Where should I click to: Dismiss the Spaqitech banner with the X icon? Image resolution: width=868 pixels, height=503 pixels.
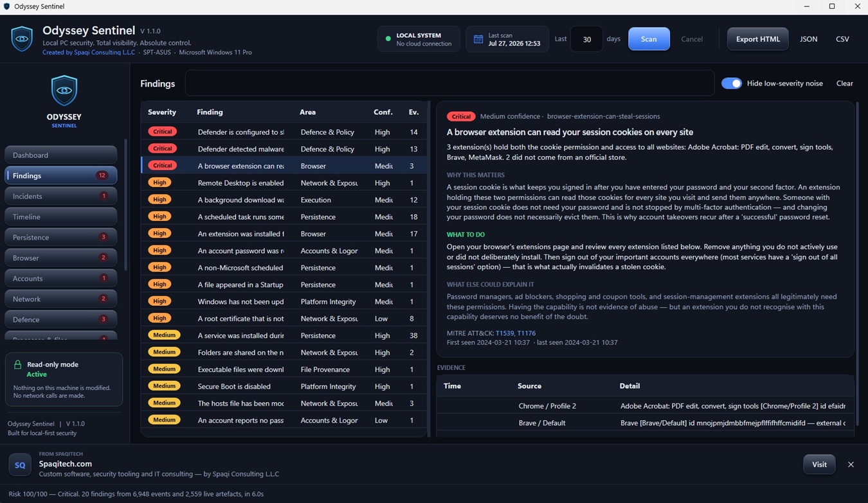tap(851, 464)
